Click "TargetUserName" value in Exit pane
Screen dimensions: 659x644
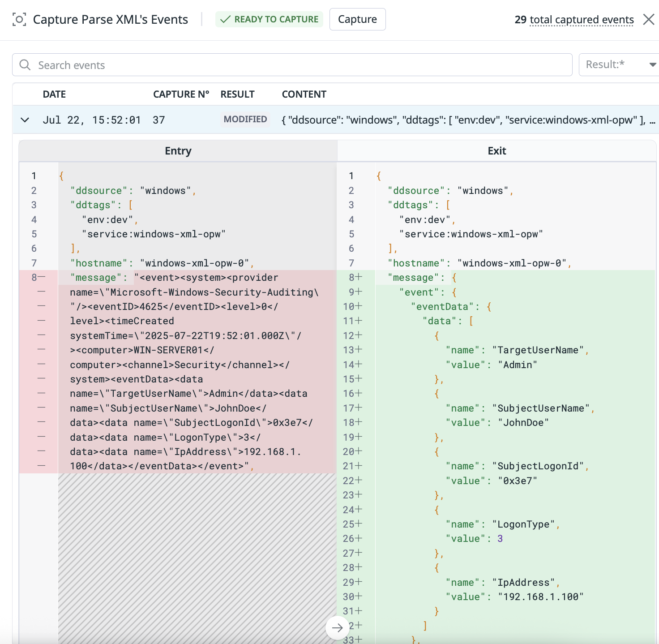[x=538, y=350]
